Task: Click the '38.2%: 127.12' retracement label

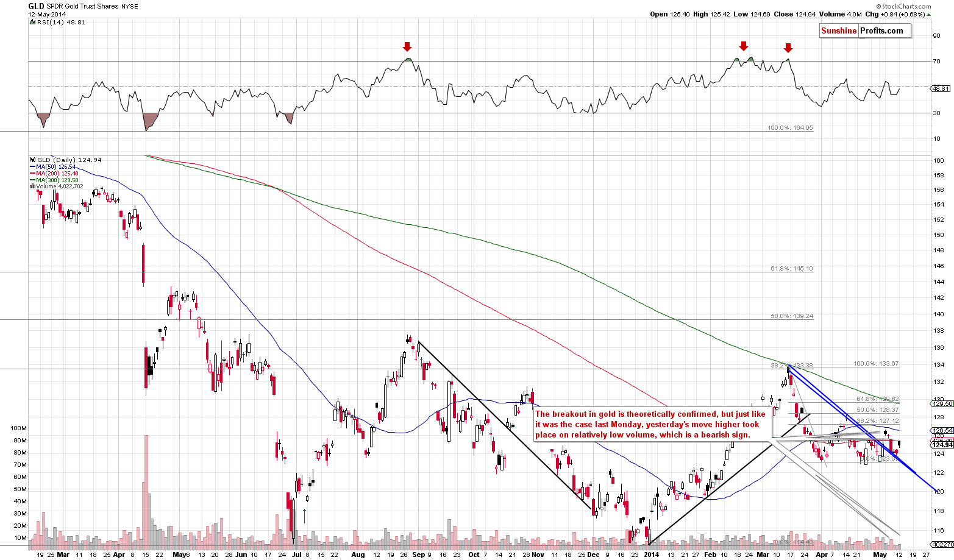Action: click(878, 421)
